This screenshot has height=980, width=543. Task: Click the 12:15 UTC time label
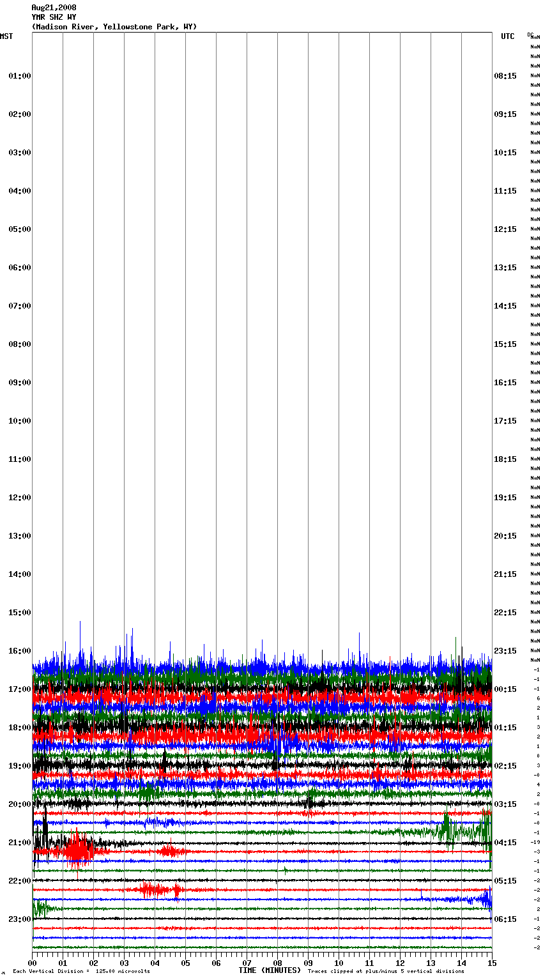click(x=505, y=229)
